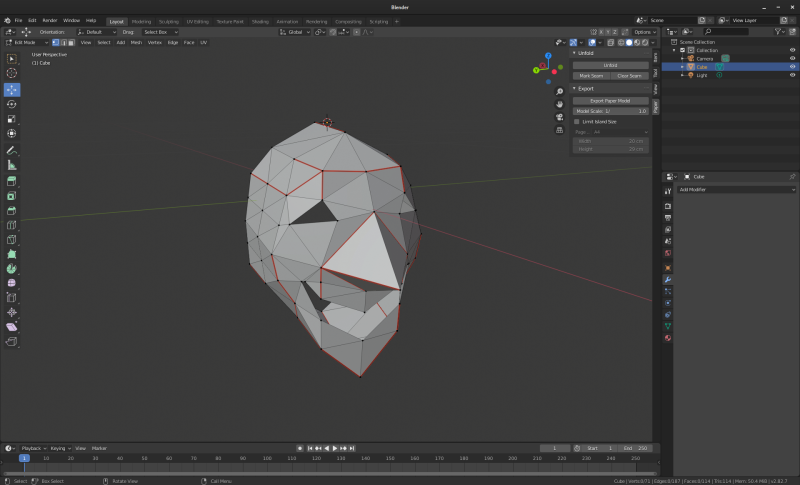Image resolution: width=800 pixels, height=485 pixels.
Task: Click the pan hand gizmo in the viewport
Action: 560,104
